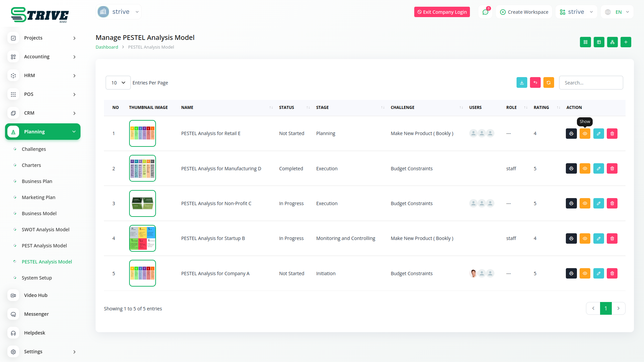Delete PESTEL Analysis for Non-Profit C
The height and width of the screenshot is (362, 644).
pyautogui.click(x=612, y=203)
